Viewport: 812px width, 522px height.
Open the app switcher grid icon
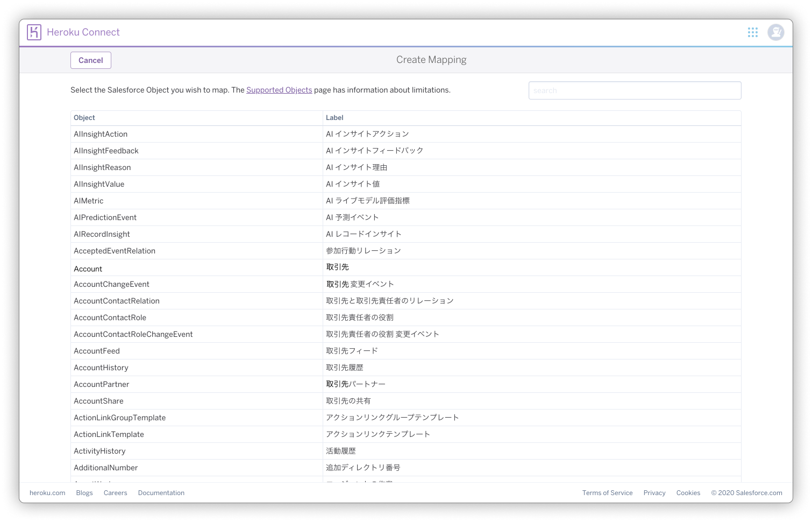tap(752, 32)
